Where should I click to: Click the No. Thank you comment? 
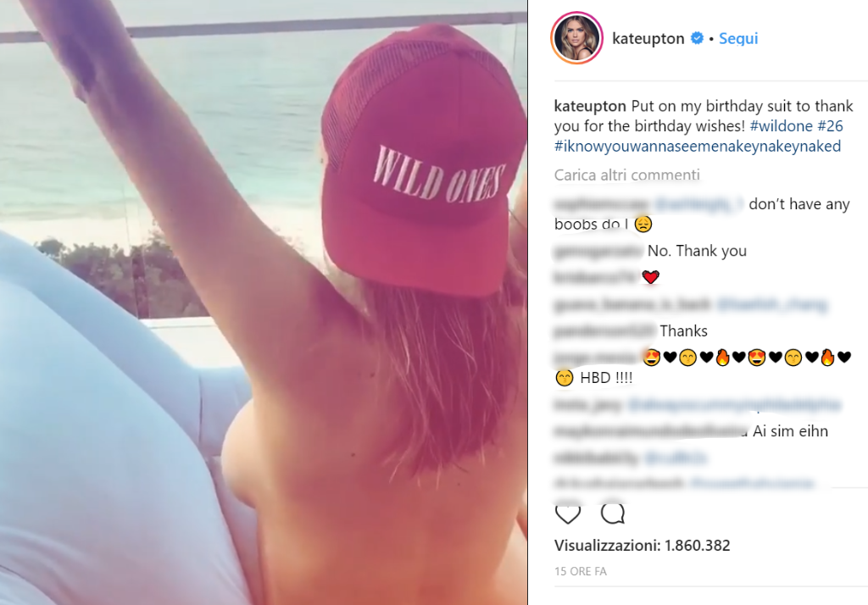tap(697, 251)
